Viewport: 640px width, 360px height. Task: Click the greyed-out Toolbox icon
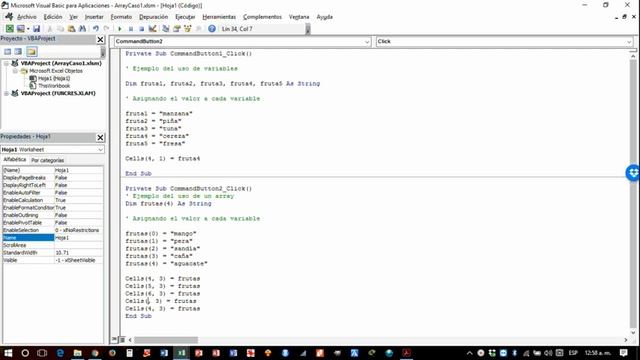tap(199, 29)
